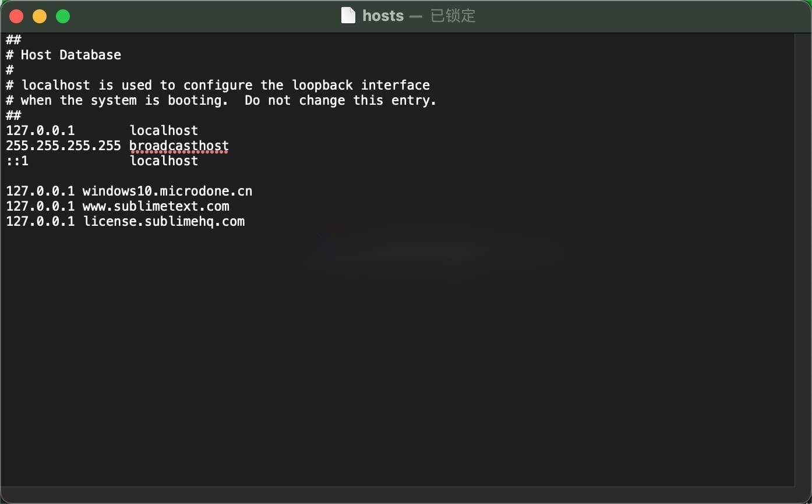Click the hosts file title text
The image size is (812, 504).
point(383,16)
